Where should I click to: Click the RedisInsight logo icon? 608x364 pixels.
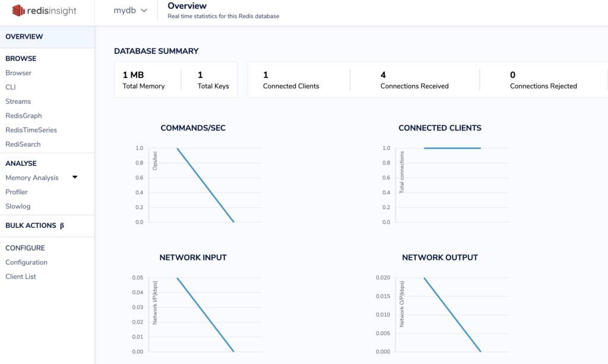[18, 11]
